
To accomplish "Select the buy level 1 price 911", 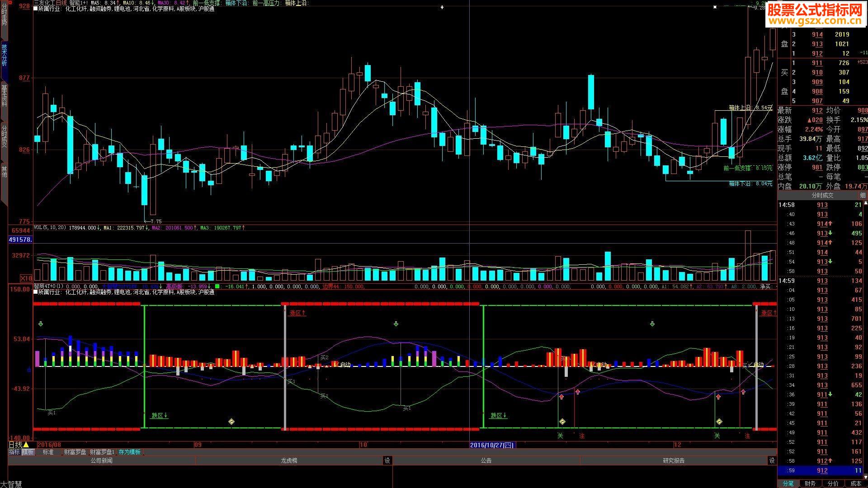I will [x=817, y=63].
